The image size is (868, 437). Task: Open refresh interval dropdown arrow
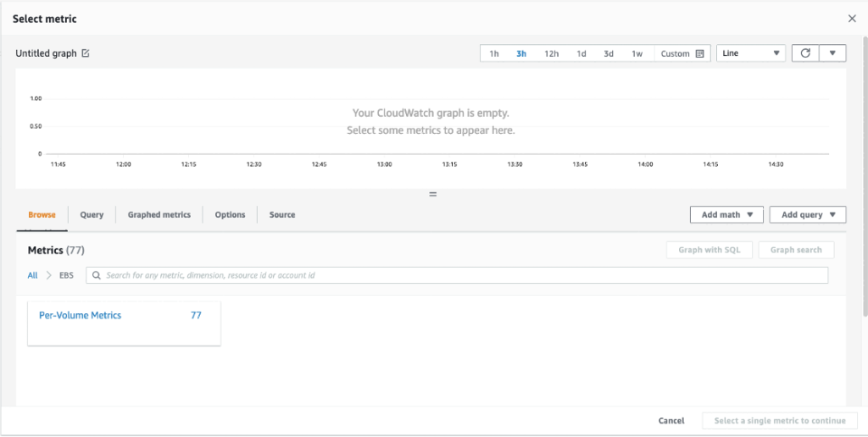tap(832, 53)
